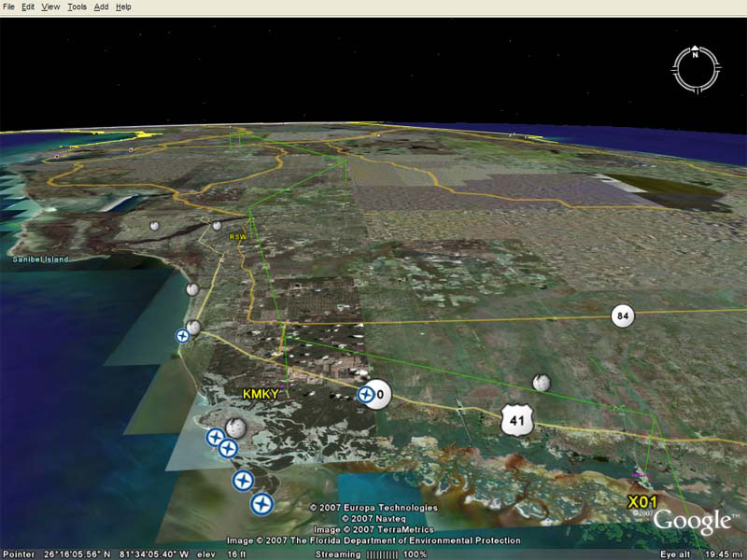Click the yellow RSW airport label
Viewport: 747px width, 560px height.
pos(238,237)
